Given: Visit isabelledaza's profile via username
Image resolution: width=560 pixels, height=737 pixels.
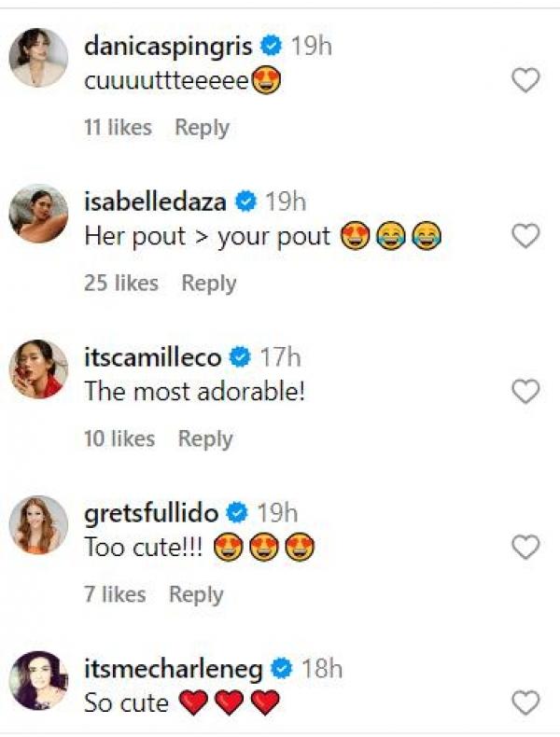Looking at the screenshot, I should click(x=157, y=201).
